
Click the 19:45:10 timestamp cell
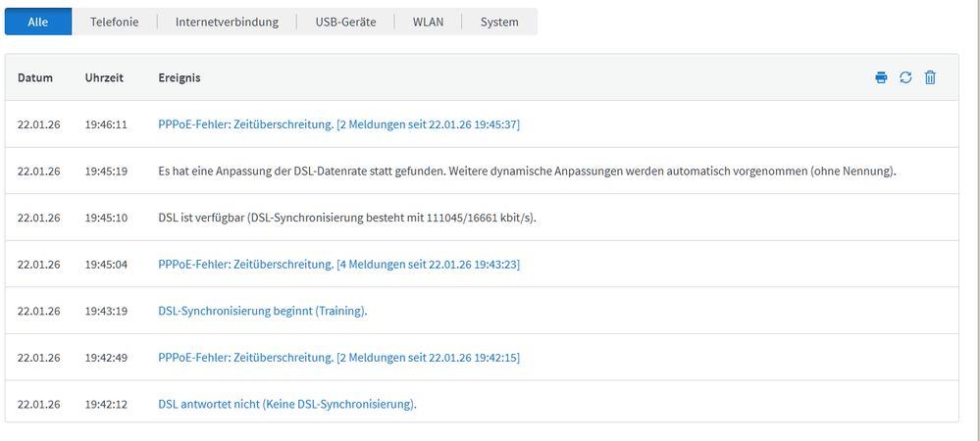[x=106, y=218]
